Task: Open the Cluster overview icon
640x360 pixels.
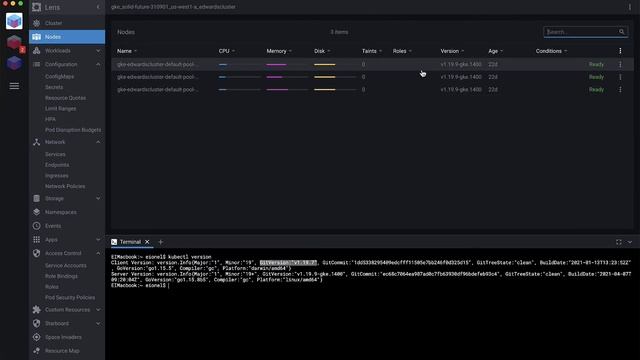Action: (x=36, y=23)
